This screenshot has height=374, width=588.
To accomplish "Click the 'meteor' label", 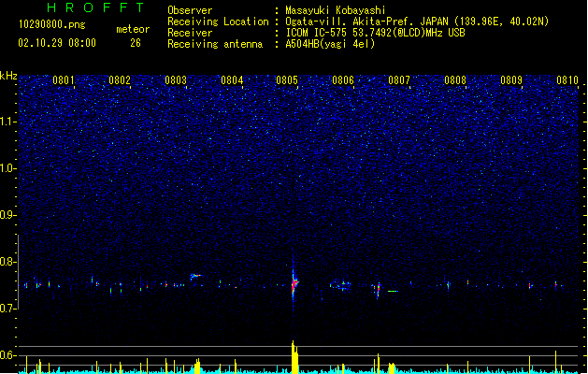I will click(133, 29).
